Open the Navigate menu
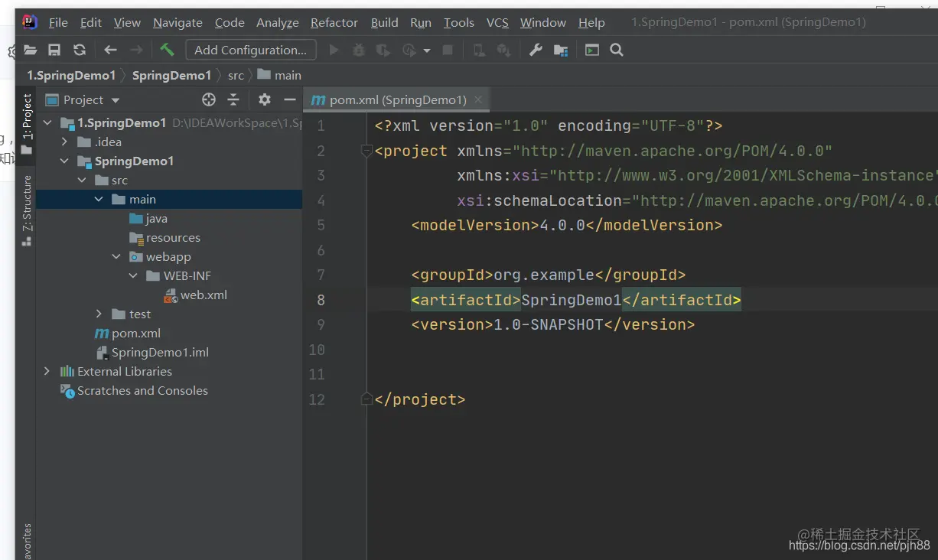The image size is (938, 560). (178, 22)
